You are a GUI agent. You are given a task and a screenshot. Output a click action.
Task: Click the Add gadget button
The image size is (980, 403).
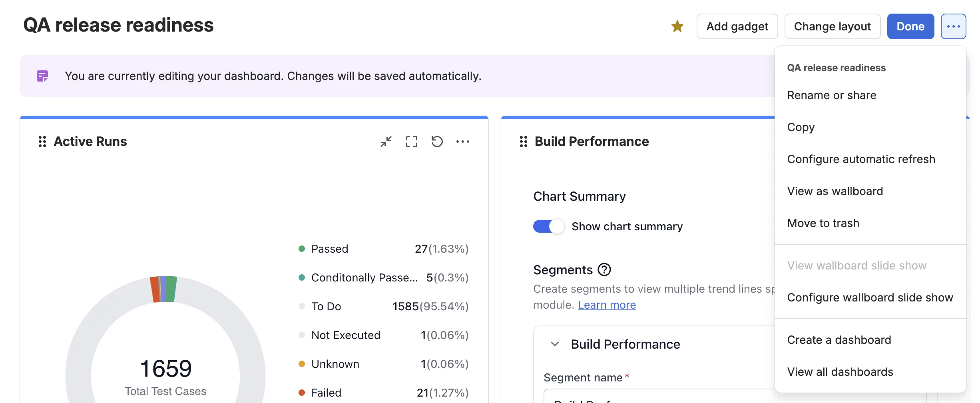(x=737, y=26)
